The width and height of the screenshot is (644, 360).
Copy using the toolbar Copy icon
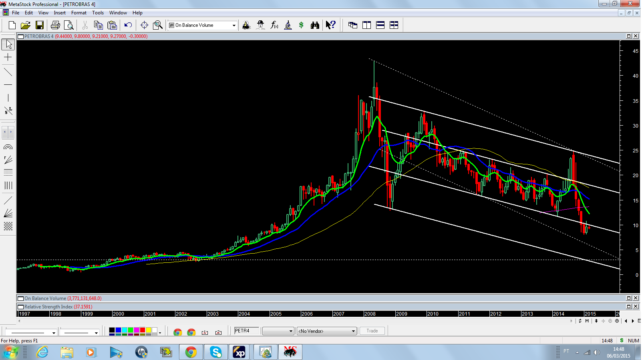(99, 25)
